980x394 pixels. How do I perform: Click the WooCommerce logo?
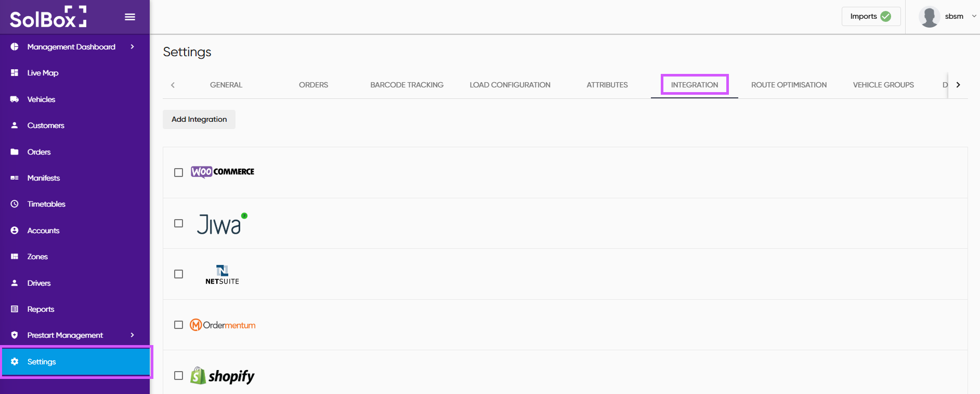point(223,172)
